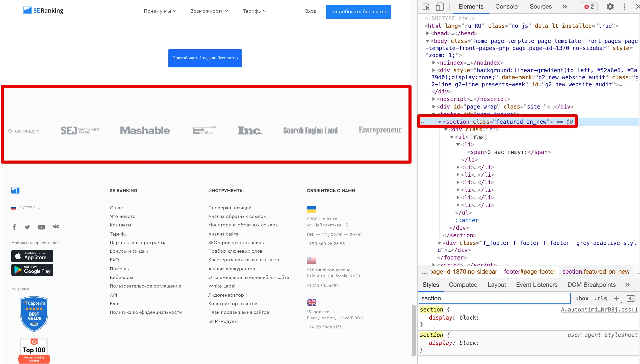Viewport: 640px width, 364px height.
Task: Click the red error count badge
Action: click(589, 7)
